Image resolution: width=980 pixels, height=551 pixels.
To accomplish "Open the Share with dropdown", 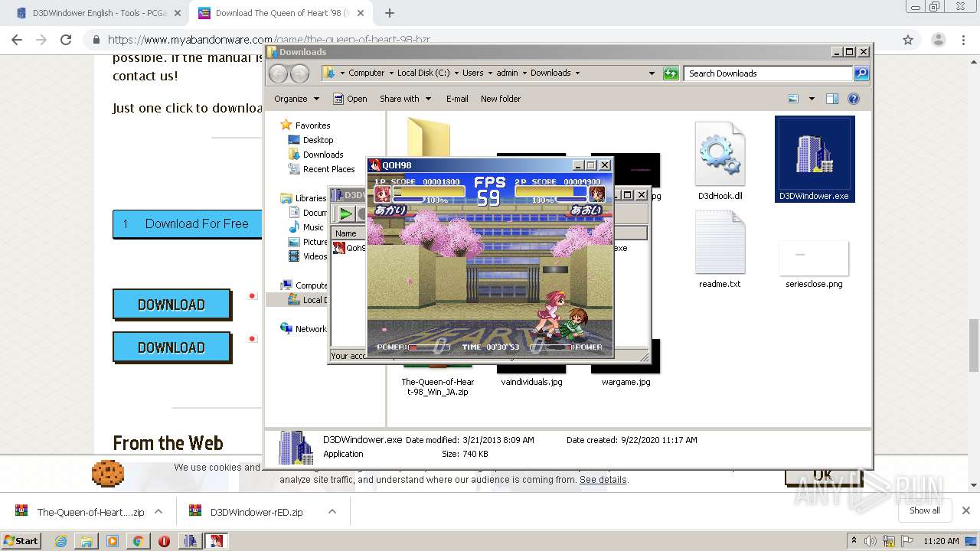I will click(x=406, y=99).
